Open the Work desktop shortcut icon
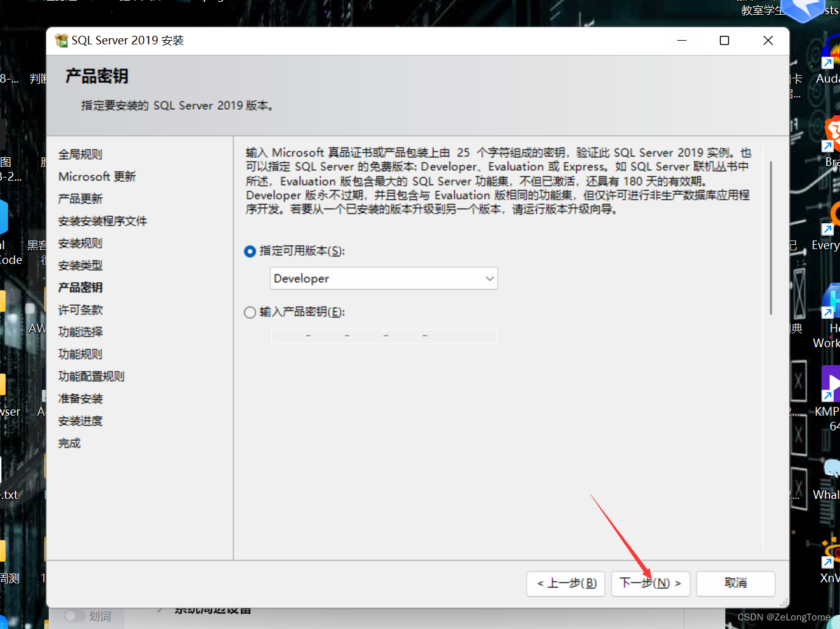The width and height of the screenshot is (840, 629). click(830, 301)
